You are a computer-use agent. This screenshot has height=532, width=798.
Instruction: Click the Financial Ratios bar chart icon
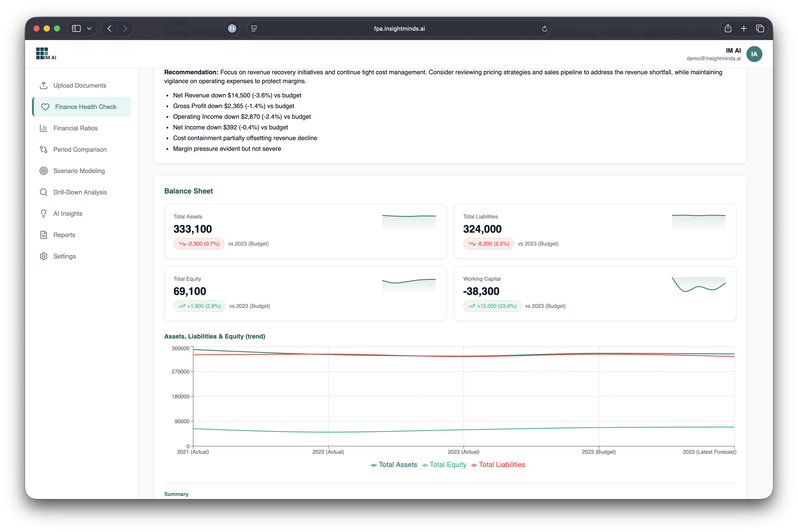tap(43, 128)
